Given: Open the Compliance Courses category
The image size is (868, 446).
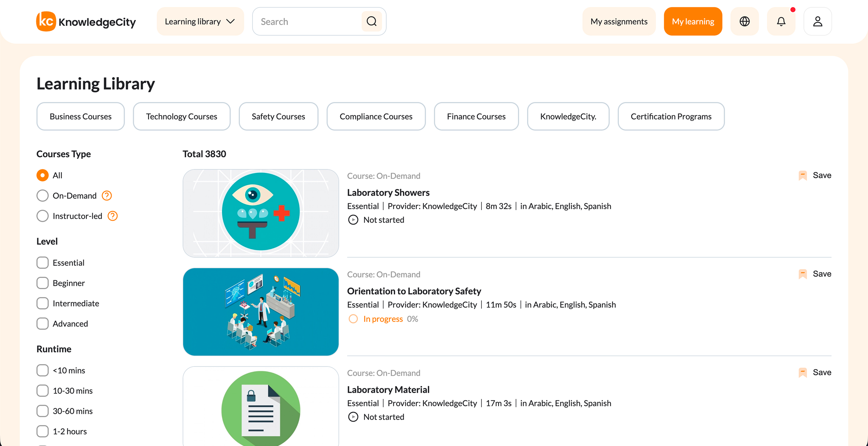Looking at the screenshot, I should (376, 116).
